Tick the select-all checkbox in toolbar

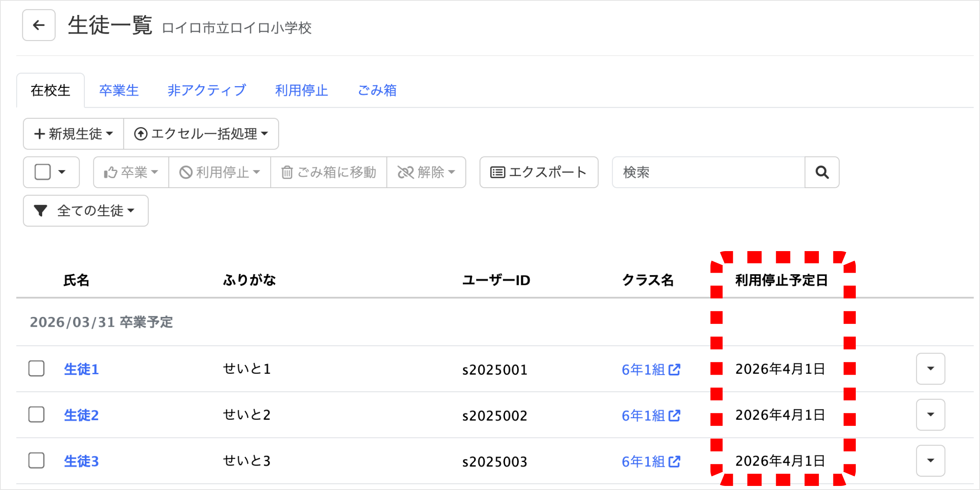point(43,172)
